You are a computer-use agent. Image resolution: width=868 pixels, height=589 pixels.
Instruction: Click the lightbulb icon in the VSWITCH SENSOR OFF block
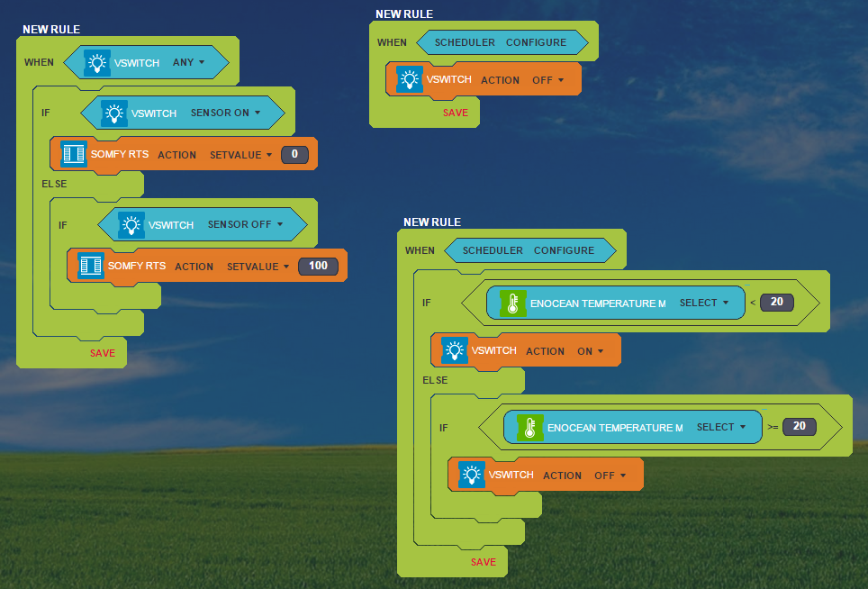click(x=131, y=225)
